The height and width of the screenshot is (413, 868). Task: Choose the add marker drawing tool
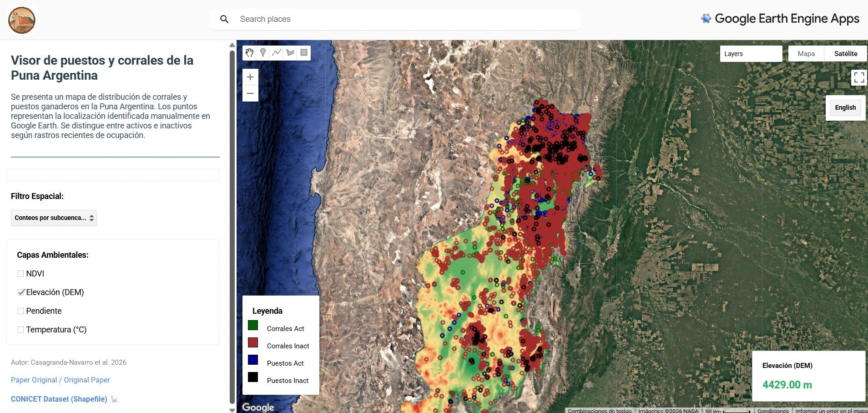pos(263,53)
